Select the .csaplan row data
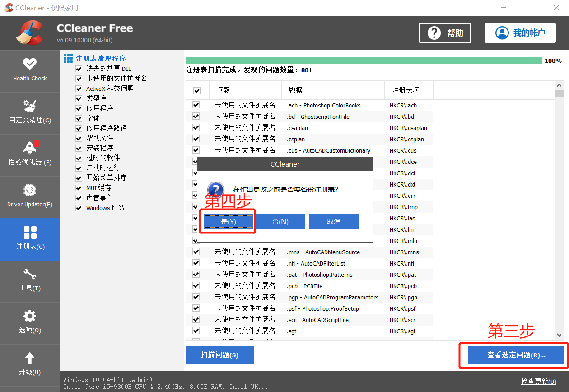Screen dimensions: 569x392 pos(298,128)
